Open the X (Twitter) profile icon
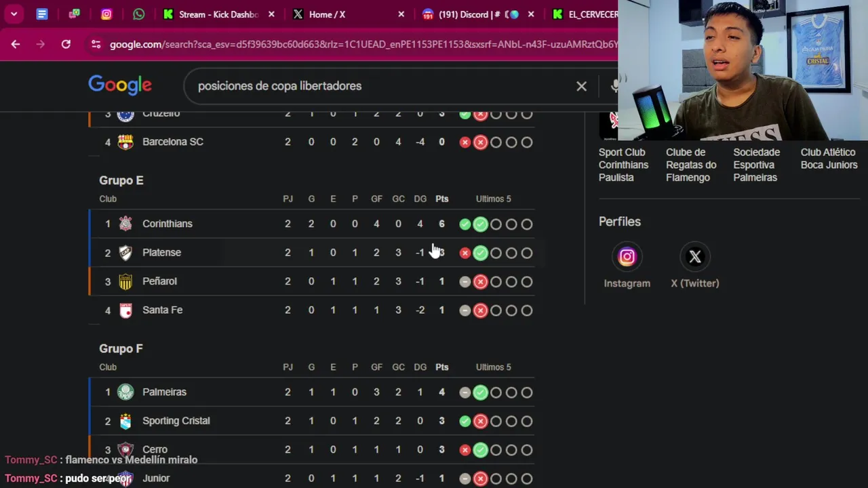868x488 pixels. tap(695, 257)
